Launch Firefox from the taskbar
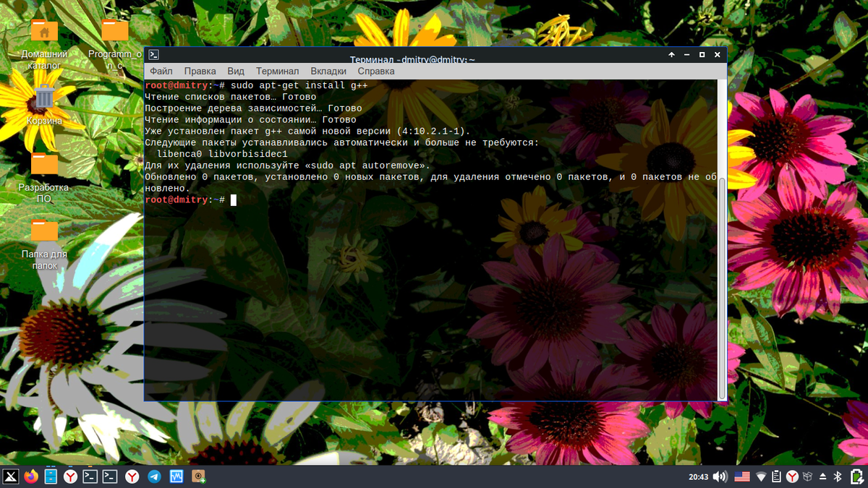 [x=30, y=476]
